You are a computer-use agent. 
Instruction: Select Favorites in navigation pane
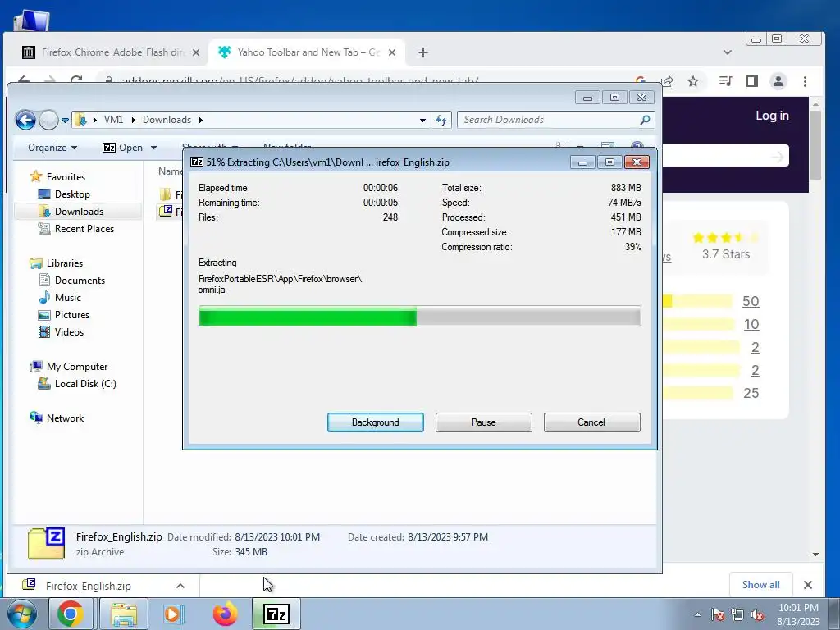pos(66,177)
